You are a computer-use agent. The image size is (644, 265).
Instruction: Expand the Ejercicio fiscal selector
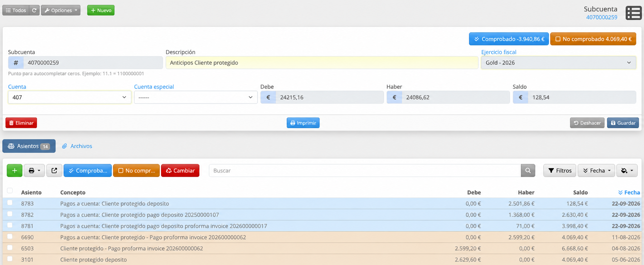coord(558,63)
